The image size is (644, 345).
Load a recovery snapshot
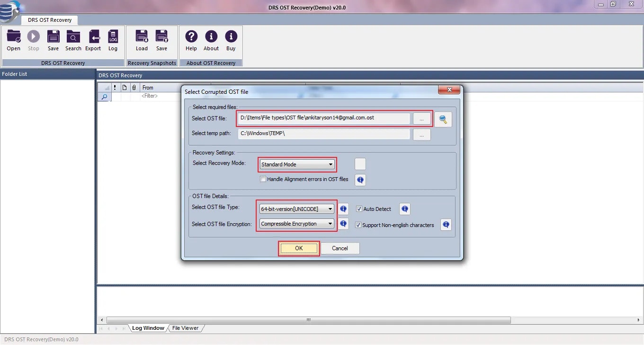(x=142, y=40)
